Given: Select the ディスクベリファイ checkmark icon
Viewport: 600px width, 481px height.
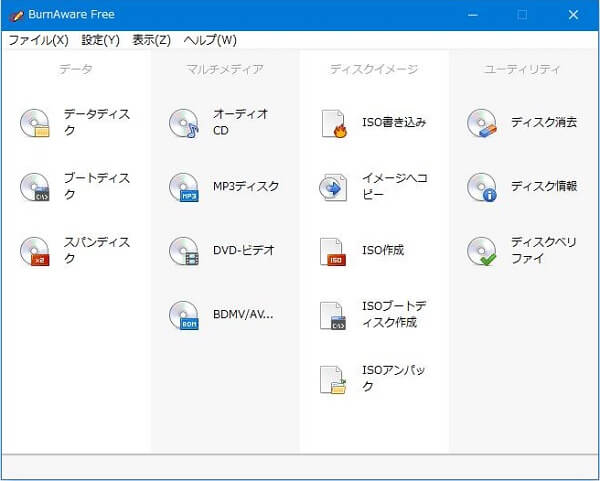Looking at the screenshot, I should 482,251.
